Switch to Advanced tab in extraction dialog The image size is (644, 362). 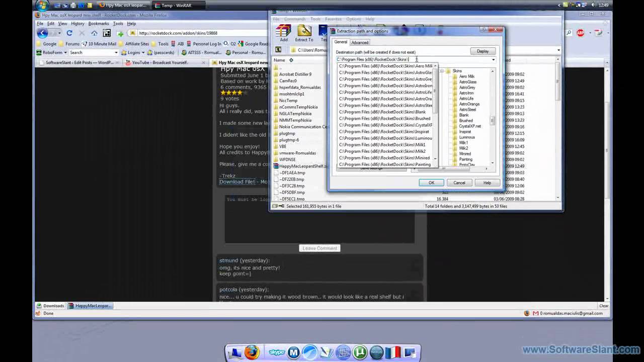(360, 42)
